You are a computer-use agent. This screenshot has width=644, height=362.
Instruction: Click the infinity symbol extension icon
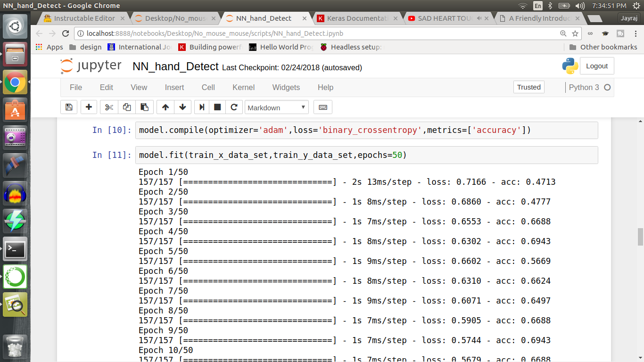click(x=590, y=33)
